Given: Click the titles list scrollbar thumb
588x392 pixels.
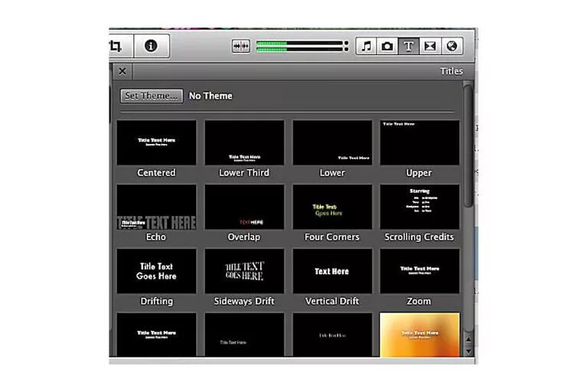Looking at the screenshot, I should click(x=468, y=146).
